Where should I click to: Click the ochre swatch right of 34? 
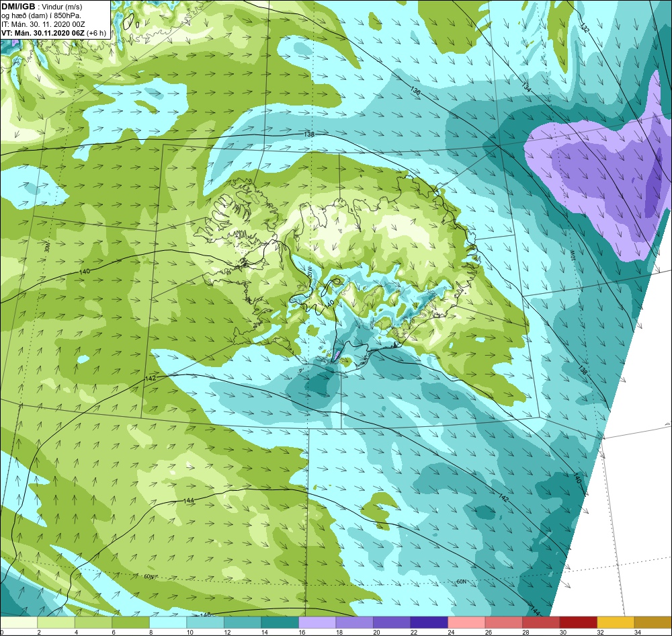653,623
